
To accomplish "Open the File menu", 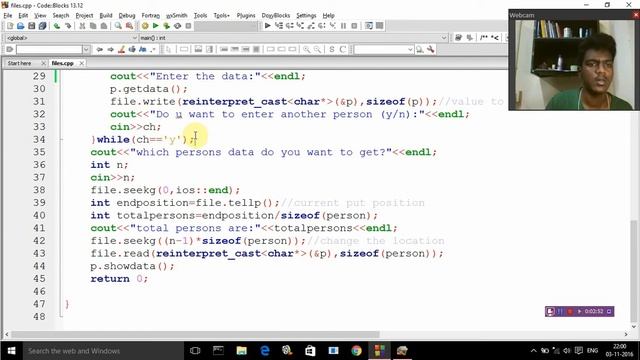I will [x=8, y=16].
